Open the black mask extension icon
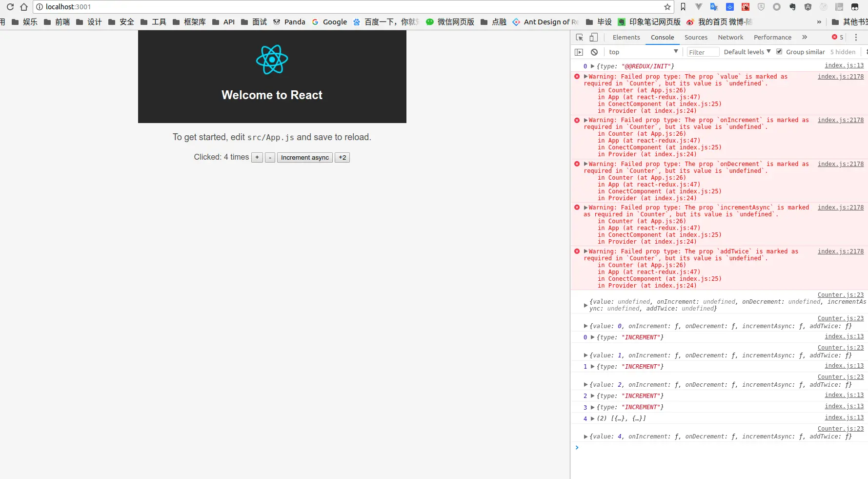 click(855, 7)
